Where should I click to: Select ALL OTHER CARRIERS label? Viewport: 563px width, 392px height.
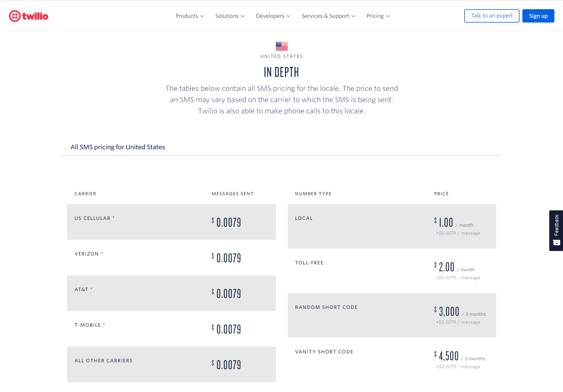click(104, 361)
